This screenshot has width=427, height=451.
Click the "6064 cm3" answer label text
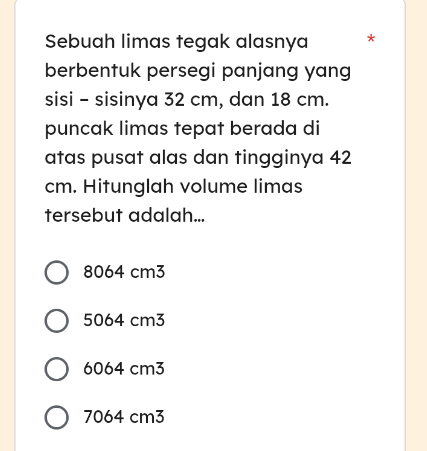[124, 369]
